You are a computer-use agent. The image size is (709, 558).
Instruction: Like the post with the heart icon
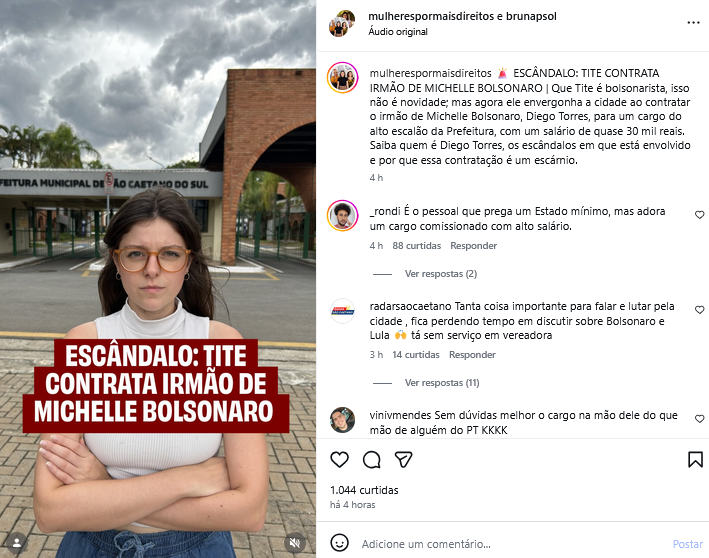(x=340, y=459)
